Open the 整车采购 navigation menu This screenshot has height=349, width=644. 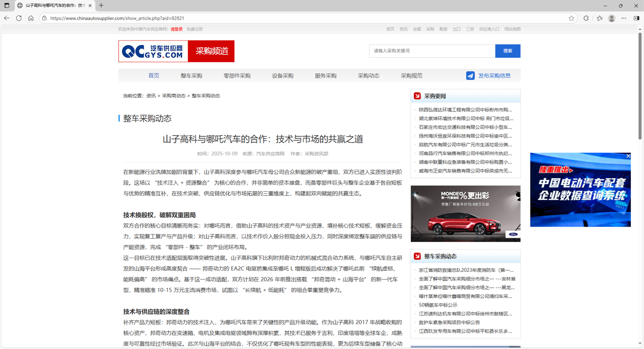click(191, 76)
